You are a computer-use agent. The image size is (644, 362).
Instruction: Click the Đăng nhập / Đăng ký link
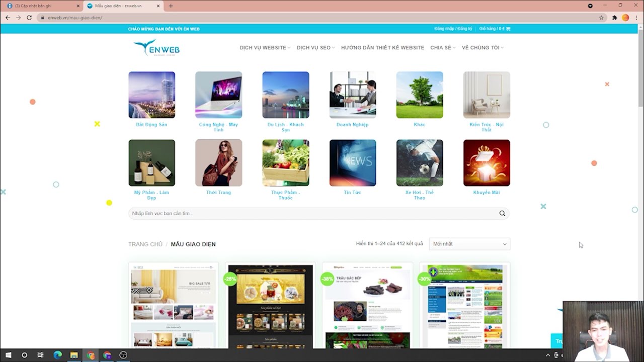click(453, 29)
